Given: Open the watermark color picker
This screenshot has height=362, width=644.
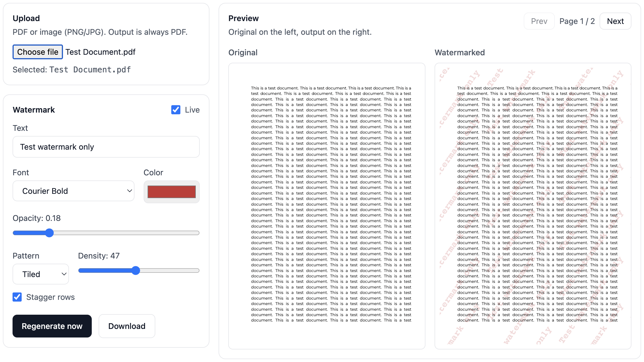Looking at the screenshot, I should tap(171, 192).
